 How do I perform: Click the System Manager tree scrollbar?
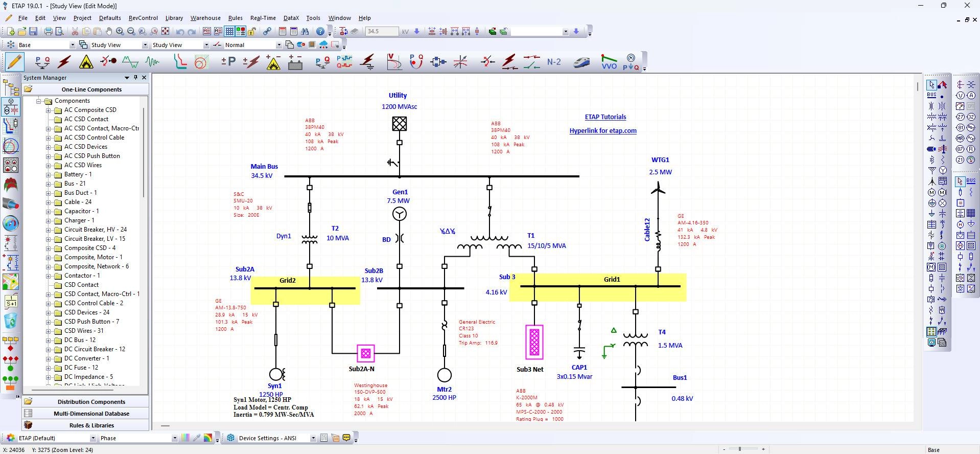click(144, 152)
